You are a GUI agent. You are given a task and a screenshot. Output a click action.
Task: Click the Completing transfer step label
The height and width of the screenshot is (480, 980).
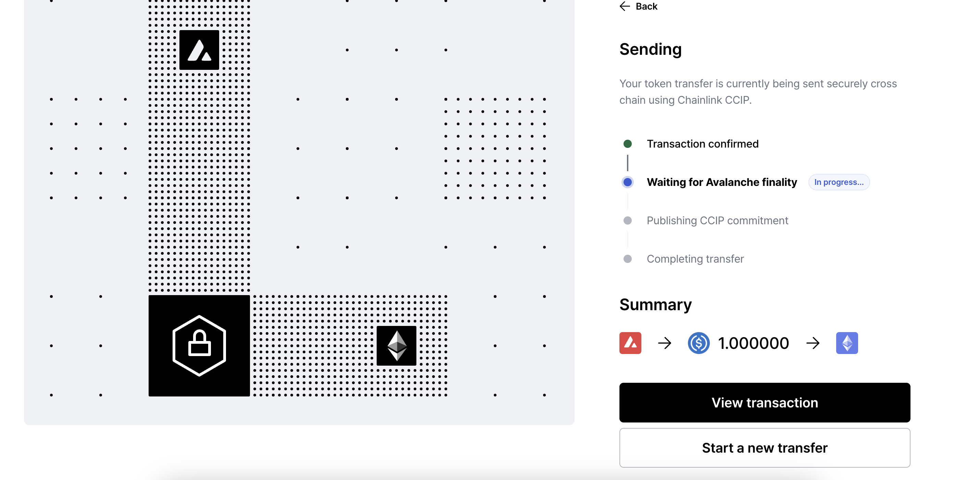coord(695,259)
